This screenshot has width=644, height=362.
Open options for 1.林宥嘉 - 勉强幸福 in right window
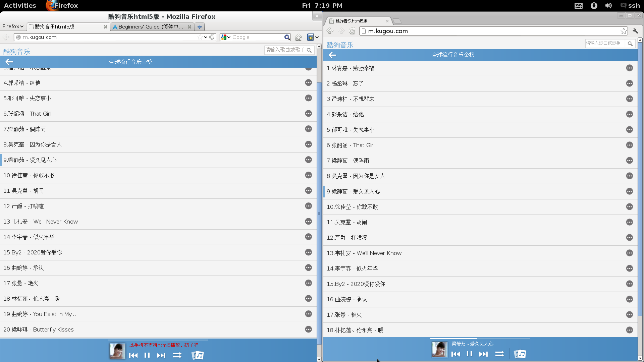coord(630,68)
